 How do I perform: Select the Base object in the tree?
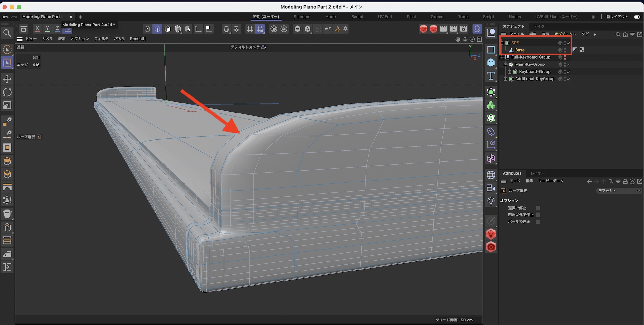click(x=520, y=50)
